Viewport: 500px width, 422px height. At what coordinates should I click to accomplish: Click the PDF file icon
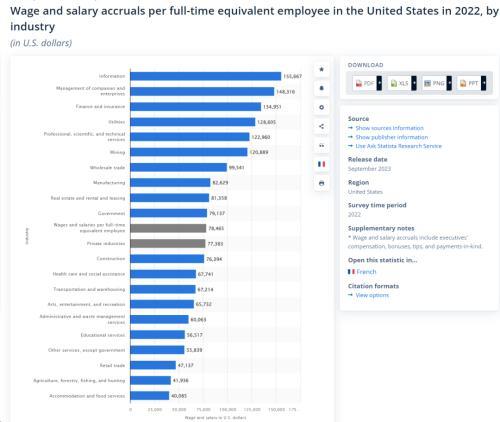pos(359,83)
